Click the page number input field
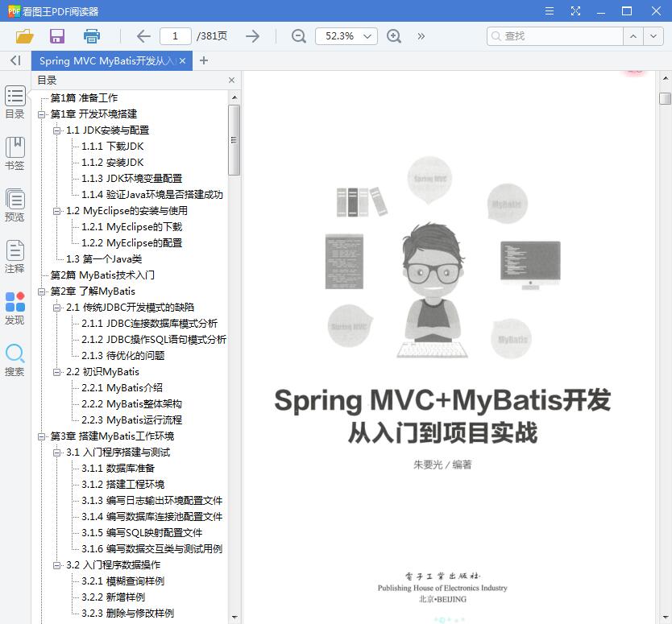 coord(176,36)
